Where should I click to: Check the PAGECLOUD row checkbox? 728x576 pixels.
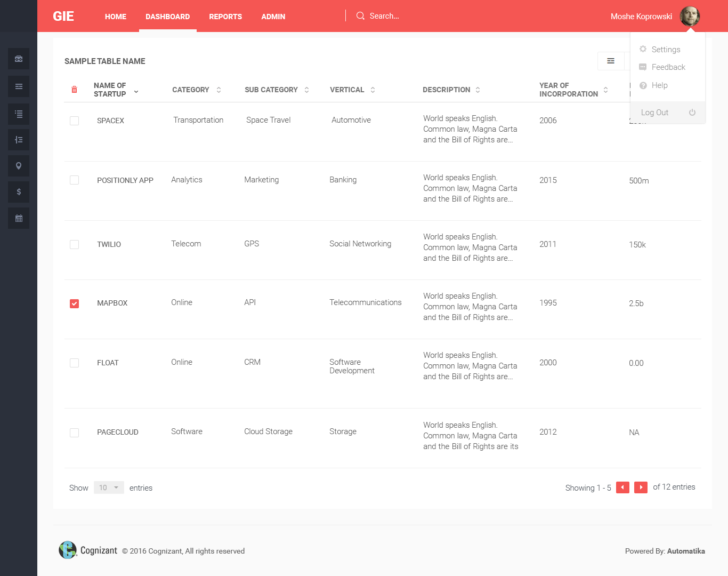pos(75,433)
